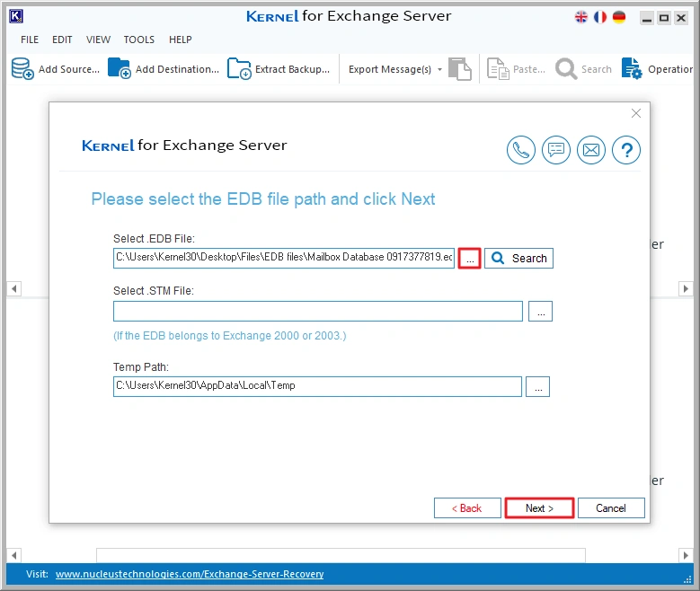Click the Select .STM File input field

click(x=318, y=311)
